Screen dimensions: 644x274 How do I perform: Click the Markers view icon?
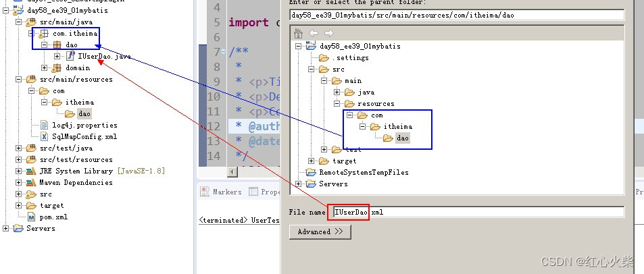click(205, 192)
